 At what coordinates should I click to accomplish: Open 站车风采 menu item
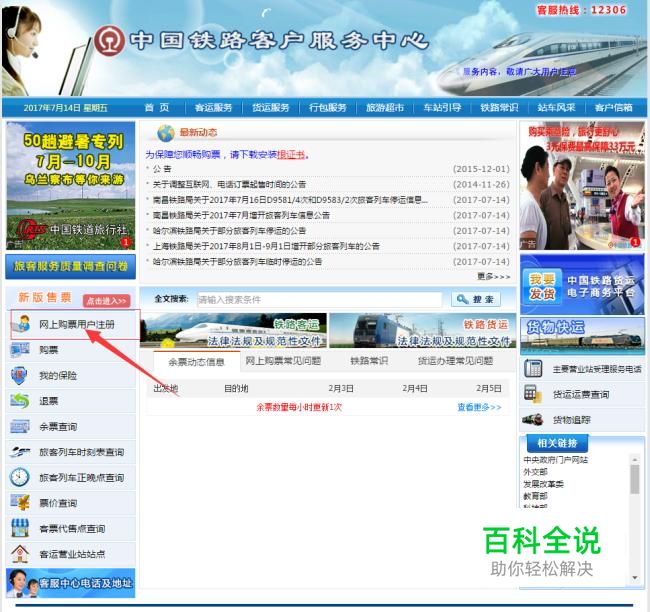(x=556, y=108)
